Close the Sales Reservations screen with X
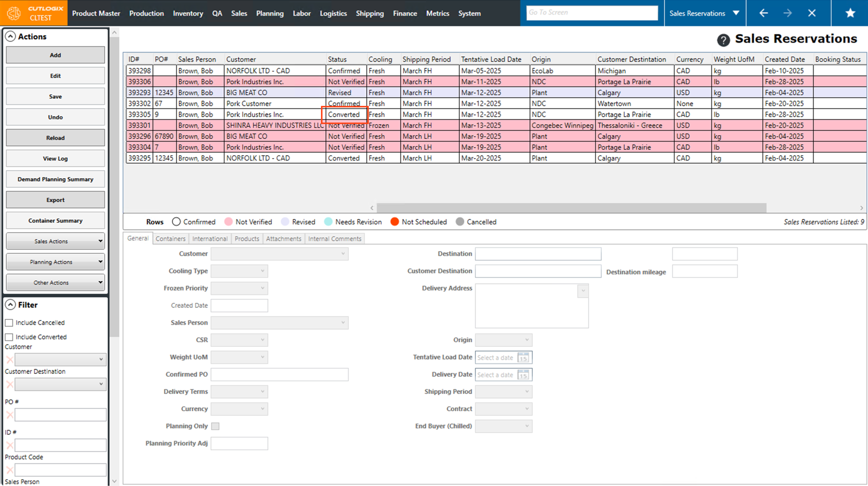The image size is (868, 486). 812,13
